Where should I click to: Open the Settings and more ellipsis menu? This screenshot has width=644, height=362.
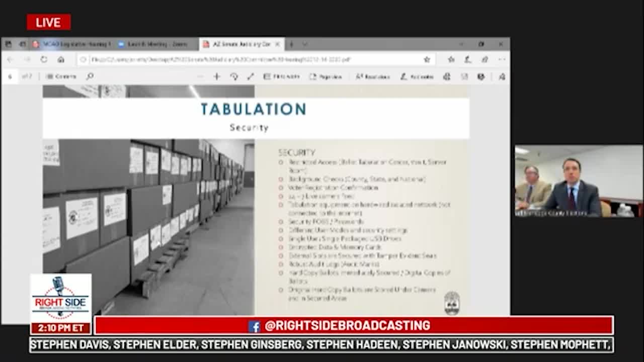pyautogui.click(x=502, y=59)
